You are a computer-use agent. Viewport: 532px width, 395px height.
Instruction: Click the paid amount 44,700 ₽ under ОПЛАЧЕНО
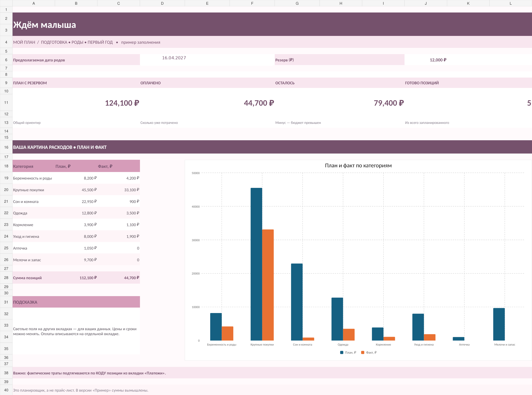pyautogui.click(x=259, y=103)
